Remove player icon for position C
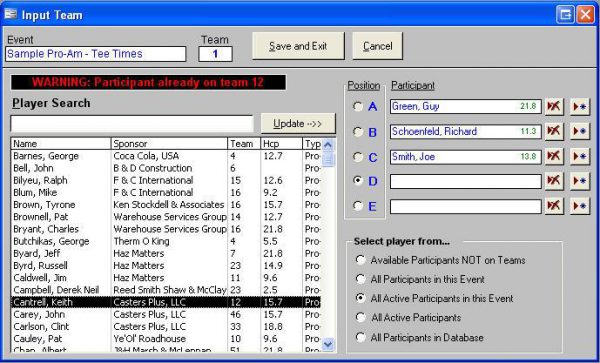The width and height of the screenshot is (600, 363). click(x=554, y=156)
